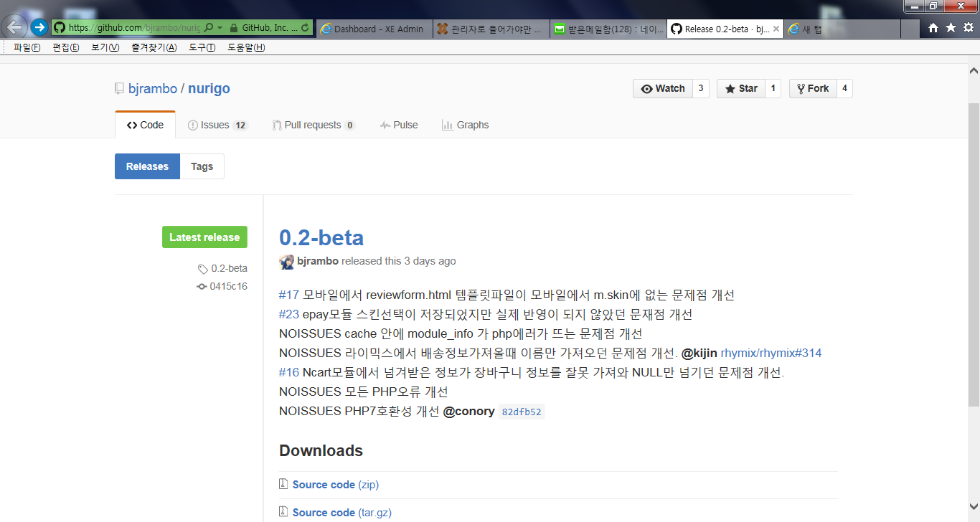
Task: Expand the address bar autocomplete dropdown arrow
Action: (x=220, y=28)
